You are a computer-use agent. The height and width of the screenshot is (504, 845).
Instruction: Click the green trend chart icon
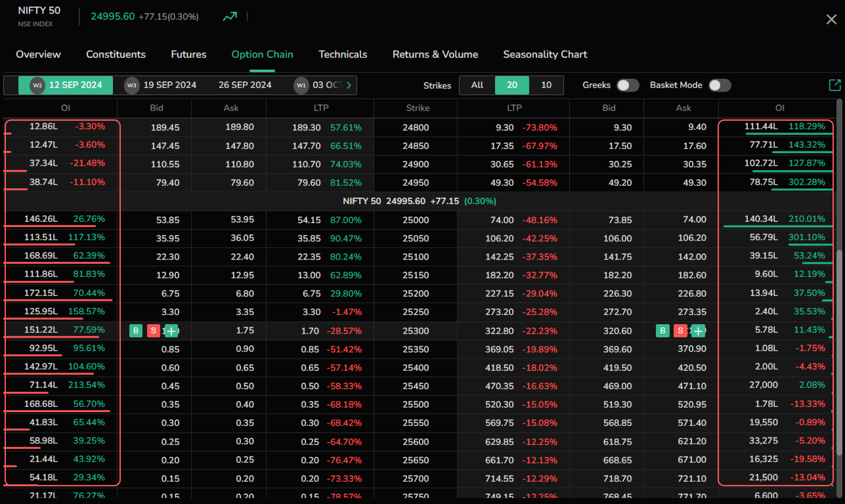pos(230,16)
